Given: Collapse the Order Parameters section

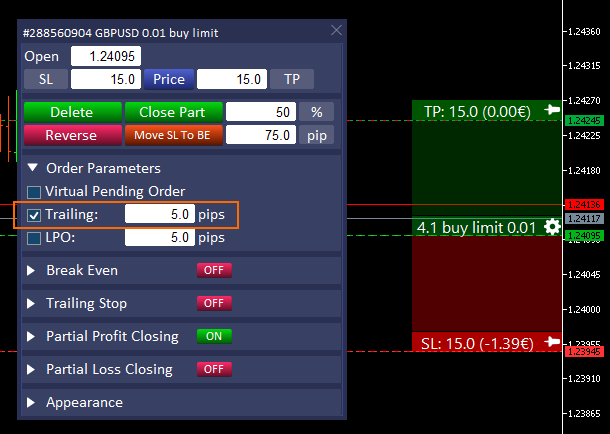Looking at the screenshot, I should 33,168.
